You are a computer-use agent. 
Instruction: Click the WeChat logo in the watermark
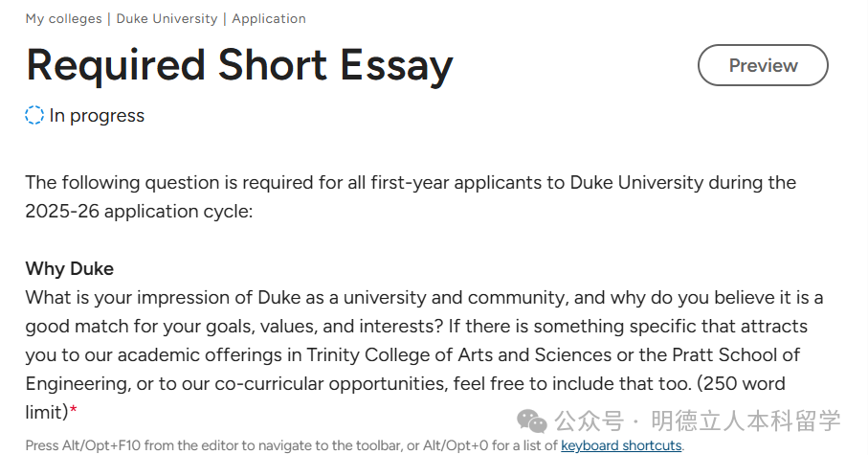pos(532,421)
